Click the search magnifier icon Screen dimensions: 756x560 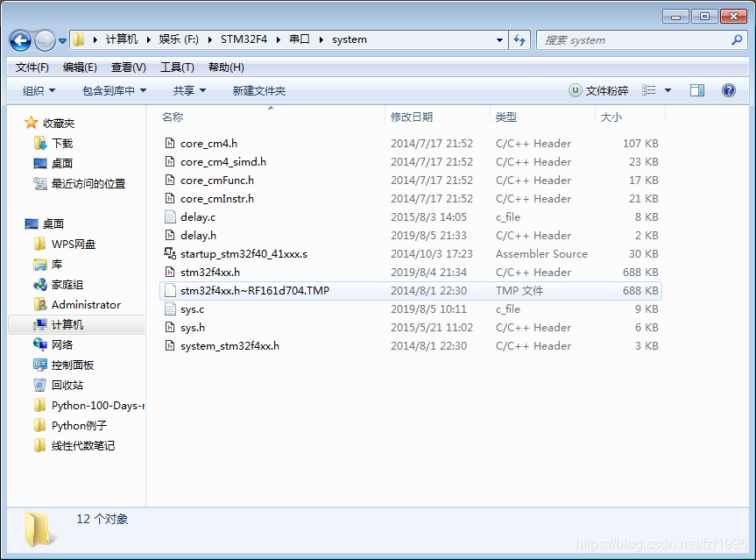(x=737, y=40)
